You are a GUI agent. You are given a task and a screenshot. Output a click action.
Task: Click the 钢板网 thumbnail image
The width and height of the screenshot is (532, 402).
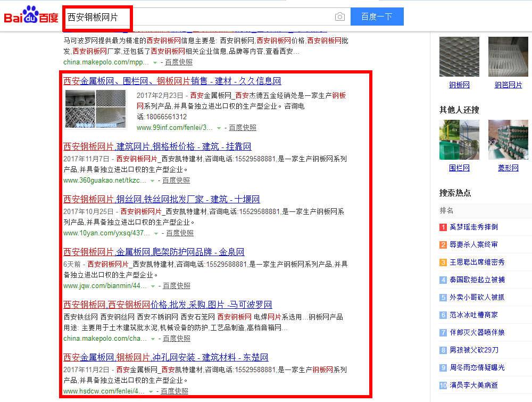460,56
